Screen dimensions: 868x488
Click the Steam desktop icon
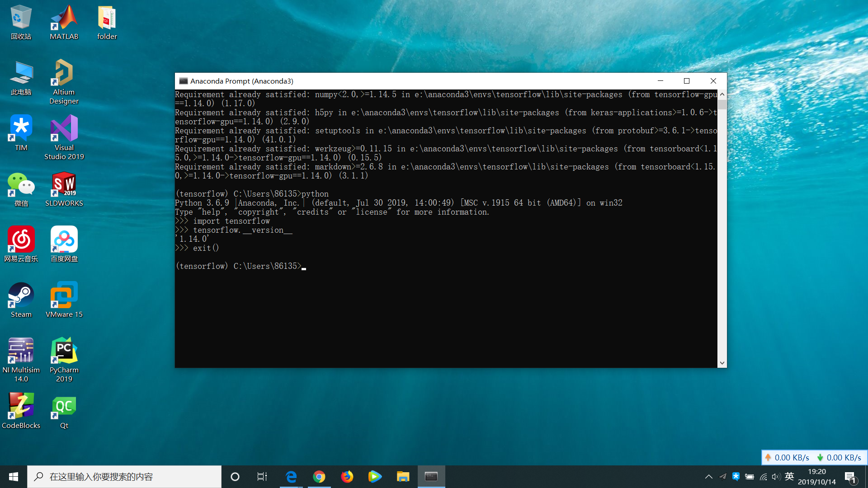21,296
